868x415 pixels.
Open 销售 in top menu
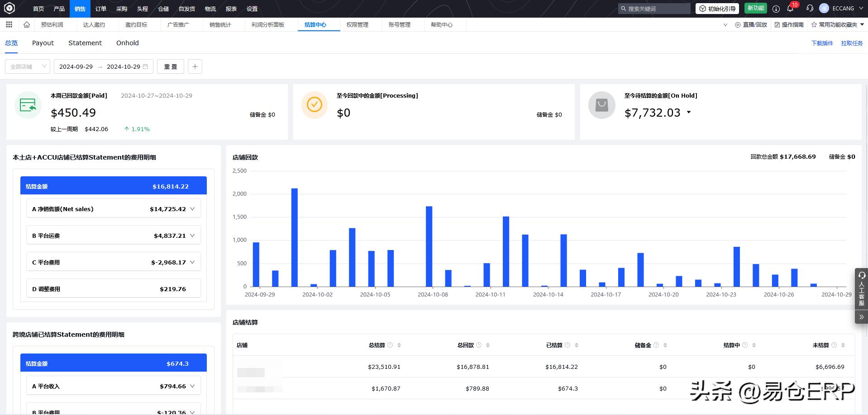80,9
